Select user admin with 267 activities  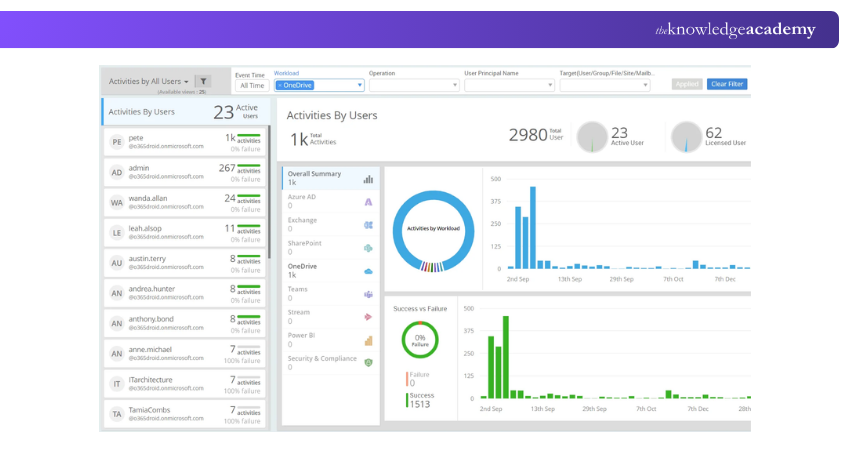pyautogui.click(x=185, y=172)
